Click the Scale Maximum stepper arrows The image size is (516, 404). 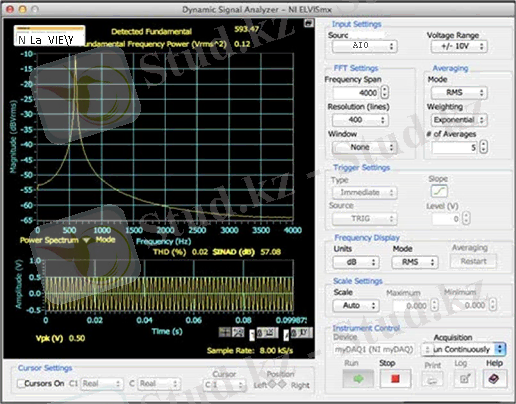tap(434, 305)
